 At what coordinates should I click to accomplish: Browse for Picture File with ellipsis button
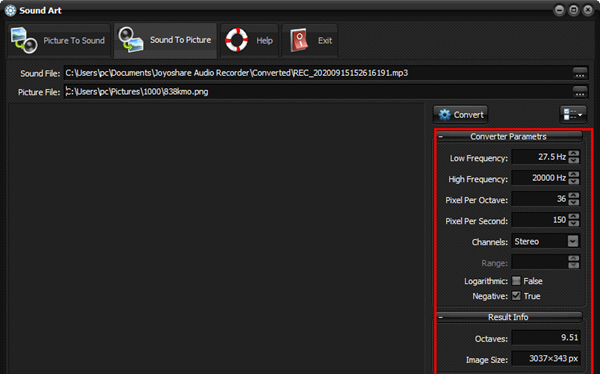tap(580, 91)
